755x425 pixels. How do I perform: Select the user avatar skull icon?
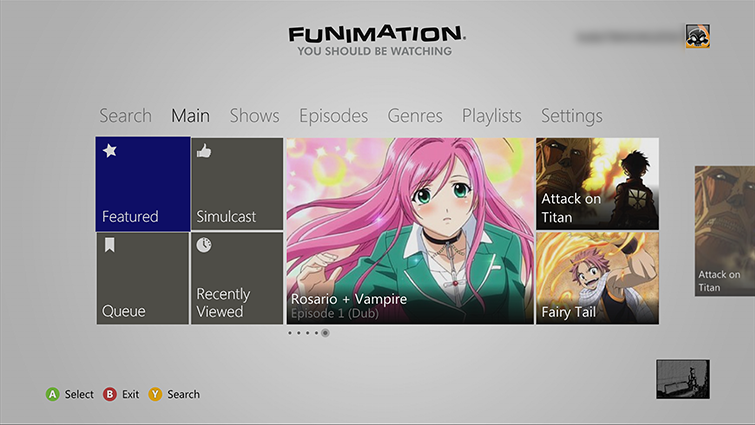tap(698, 36)
